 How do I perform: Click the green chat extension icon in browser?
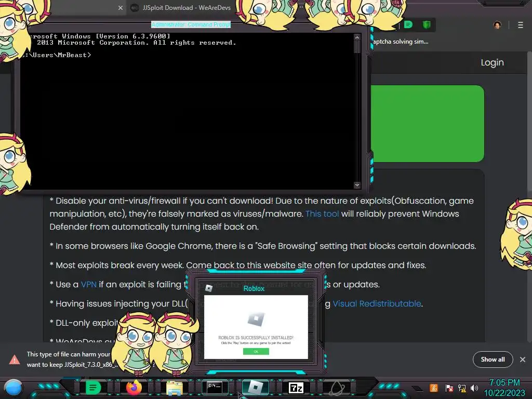[408, 25]
